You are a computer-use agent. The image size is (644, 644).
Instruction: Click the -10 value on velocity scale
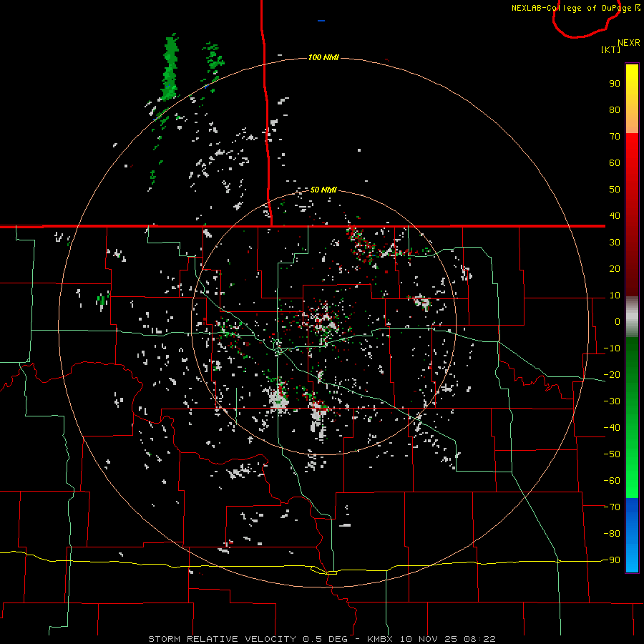pos(612,348)
